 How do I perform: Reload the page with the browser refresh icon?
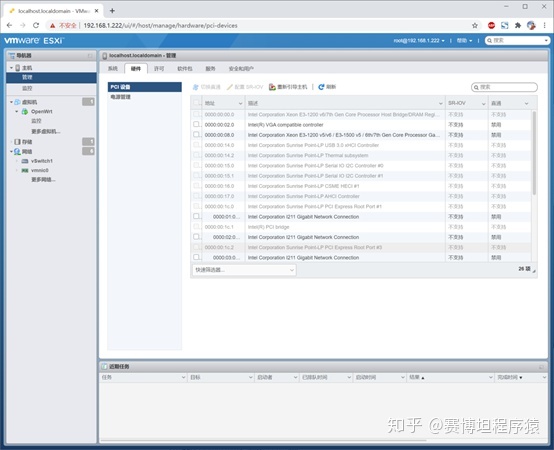tap(36, 25)
